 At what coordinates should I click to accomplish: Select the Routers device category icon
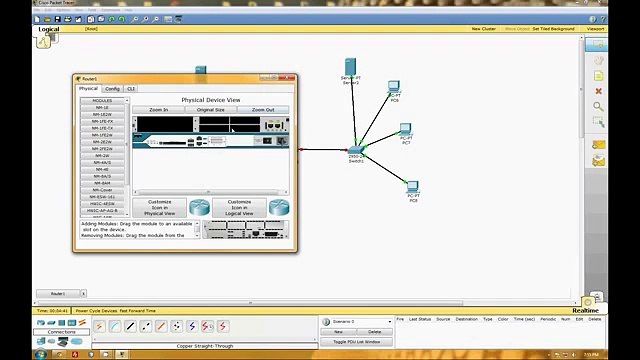coord(41,322)
